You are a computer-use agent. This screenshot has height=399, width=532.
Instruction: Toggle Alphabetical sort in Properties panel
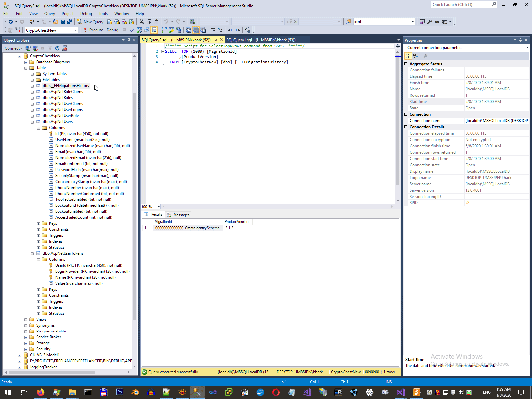416,56
